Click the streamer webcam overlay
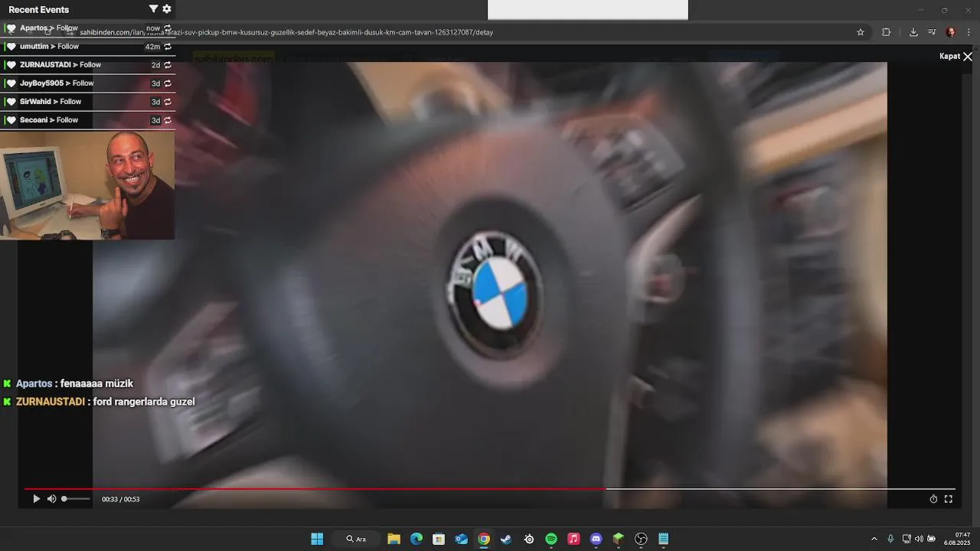980x551 pixels. click(87, 185)
